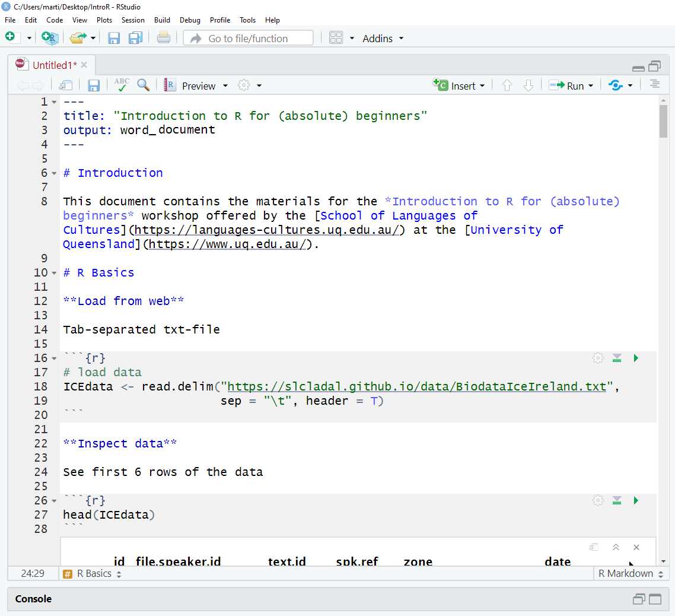The width and height of the screenshot is (675, 616).
Task: Click the spell check ABC icon
Action: point(122,85)
